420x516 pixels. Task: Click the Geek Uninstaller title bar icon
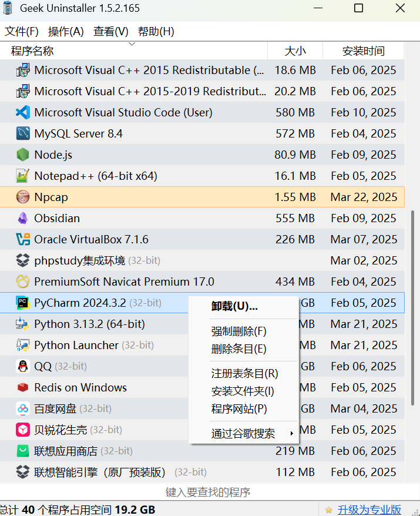(x=8, y=8)
